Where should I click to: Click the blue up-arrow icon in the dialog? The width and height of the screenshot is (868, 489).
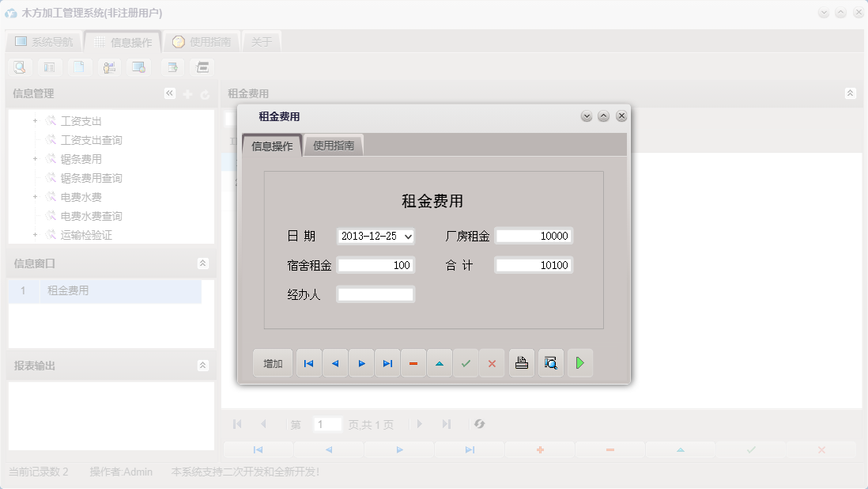tap(440, 362)
